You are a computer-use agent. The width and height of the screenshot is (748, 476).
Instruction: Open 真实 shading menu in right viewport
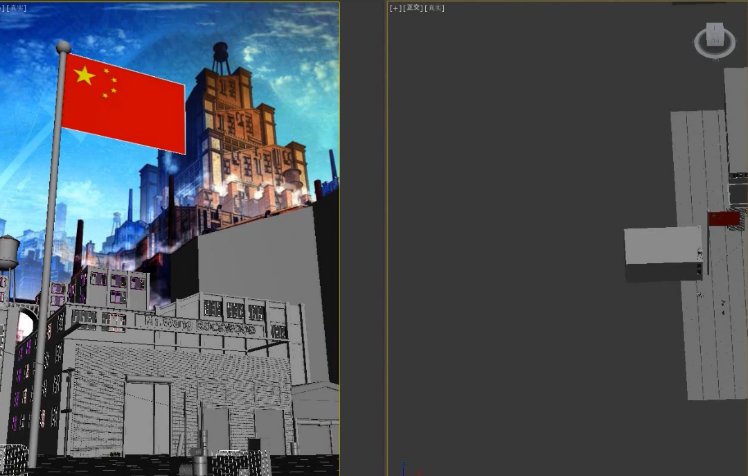pyautogui.click(x=434, y=8)
